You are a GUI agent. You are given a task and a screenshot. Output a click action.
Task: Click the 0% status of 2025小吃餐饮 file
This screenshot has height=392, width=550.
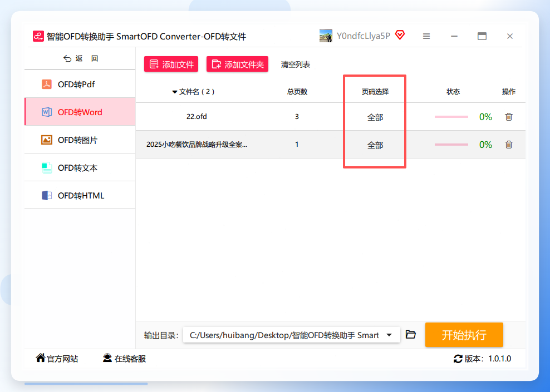point(485,145)
